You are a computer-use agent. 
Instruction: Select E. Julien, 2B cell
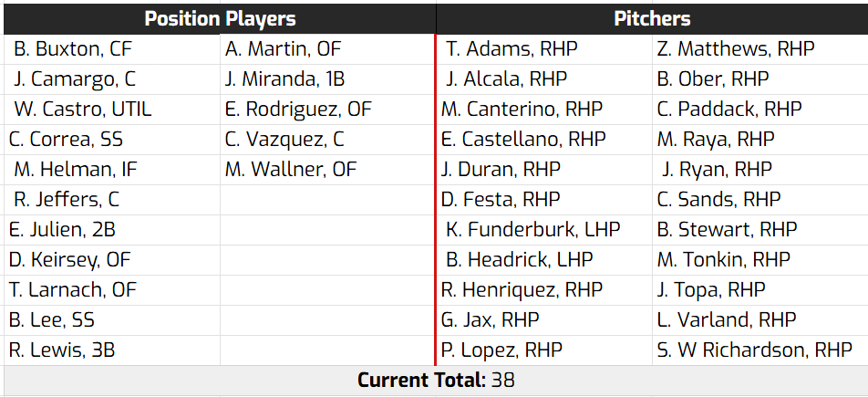[x=62, y=229]
